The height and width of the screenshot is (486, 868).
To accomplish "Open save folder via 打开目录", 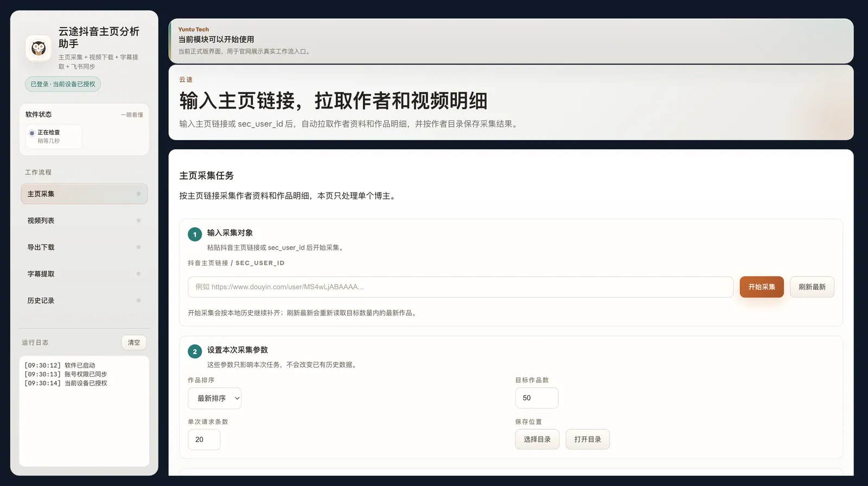I will [588, 439].
